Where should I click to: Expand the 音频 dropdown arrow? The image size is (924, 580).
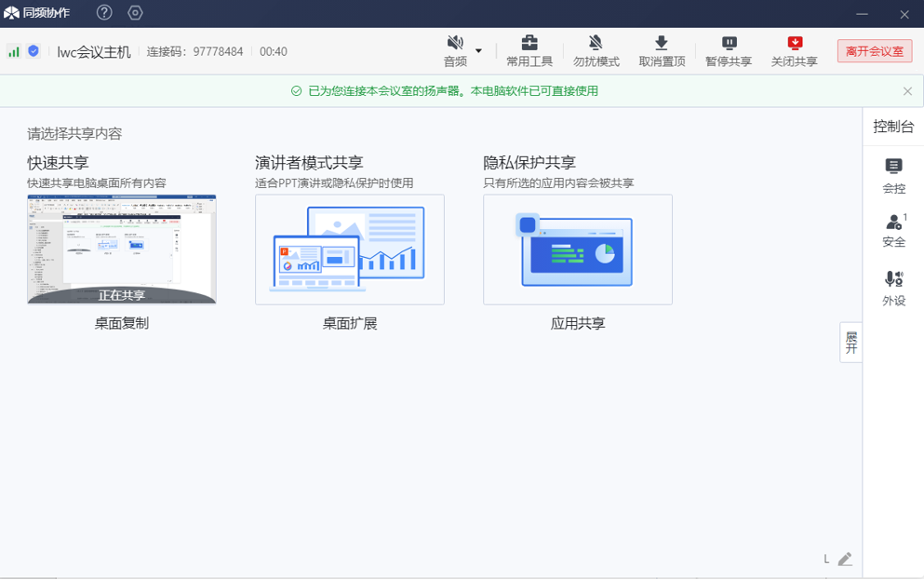pos(479,51)
